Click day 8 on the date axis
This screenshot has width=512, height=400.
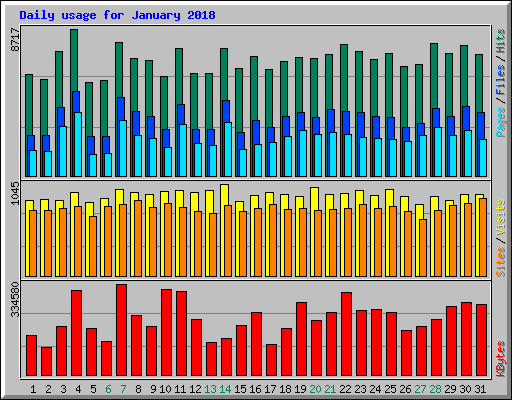[138, 389]
